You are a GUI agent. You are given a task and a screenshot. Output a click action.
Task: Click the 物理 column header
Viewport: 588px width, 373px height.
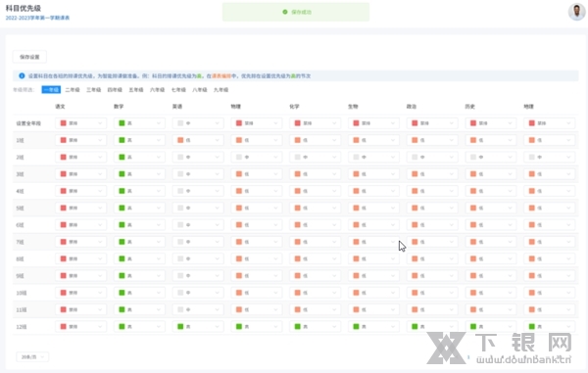coord(235,107)
